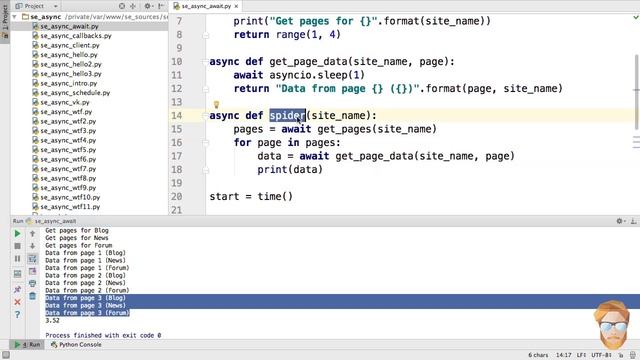The image size is (640, 360).
Task: Open the Python Console tab
Action: click(x=76, y=344)
